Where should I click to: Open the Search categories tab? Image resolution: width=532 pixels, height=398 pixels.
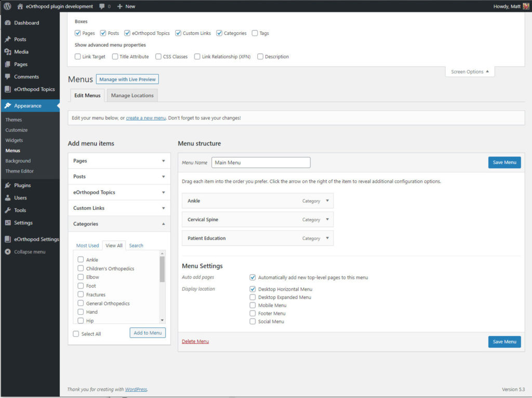(136, 245)
